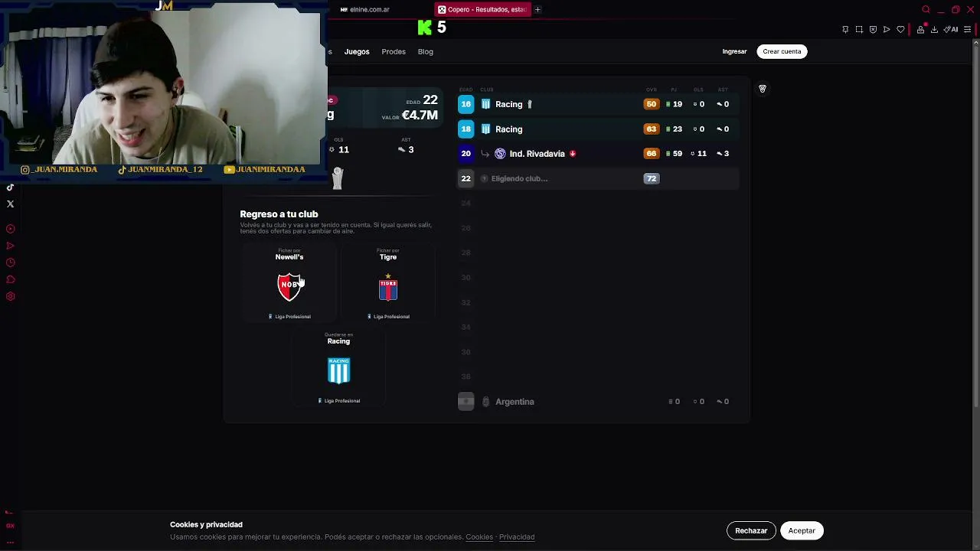Screen dimensions: 980x551
Task: Open the downloads icon in toolbar
Action: [934, 30]
